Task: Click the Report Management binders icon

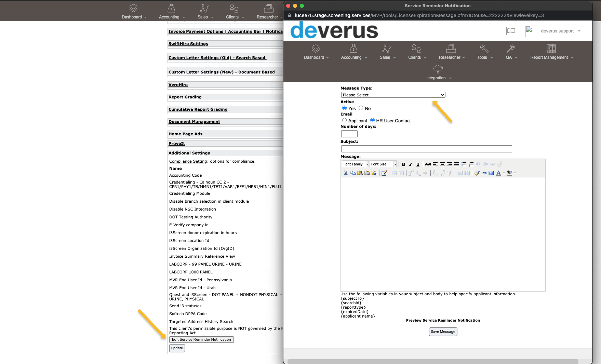Action: pos(551,49)
